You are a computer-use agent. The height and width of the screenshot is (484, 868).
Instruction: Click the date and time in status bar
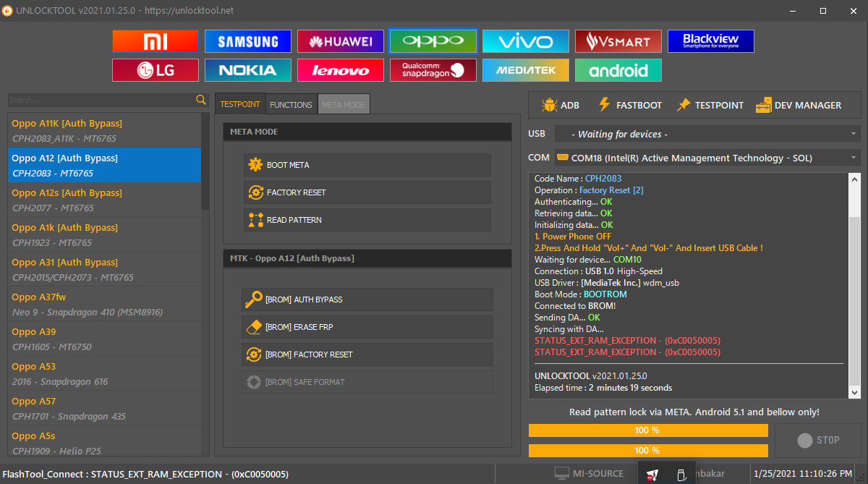(x=803, y=474)
